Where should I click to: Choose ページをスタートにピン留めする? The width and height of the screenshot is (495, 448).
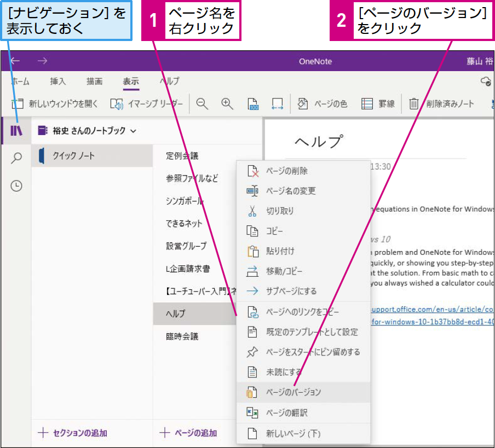point(303,352)
